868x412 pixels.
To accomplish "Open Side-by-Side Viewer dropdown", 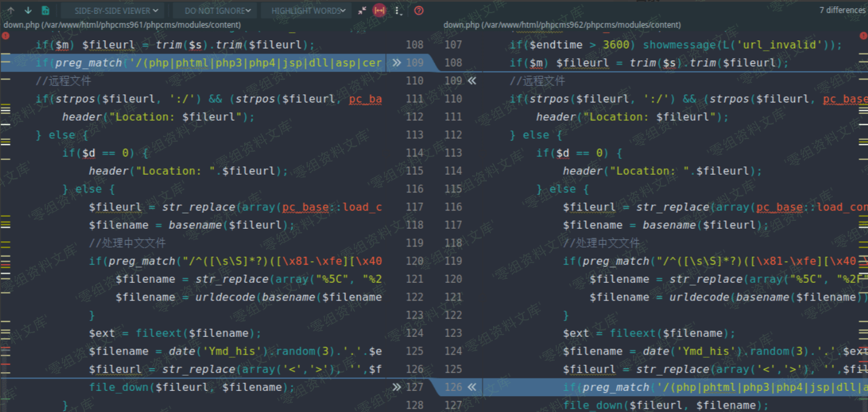I will pos(116,10).
